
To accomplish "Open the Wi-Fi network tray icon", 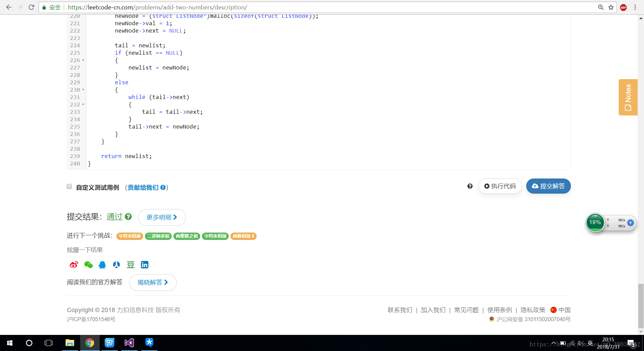I will click(572, 343).
